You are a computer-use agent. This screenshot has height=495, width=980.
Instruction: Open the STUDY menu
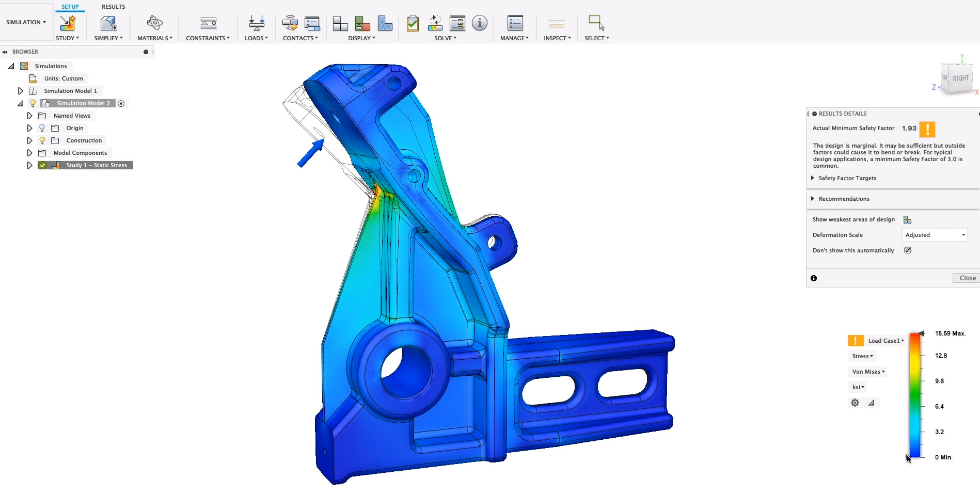[x=68, y=38]
